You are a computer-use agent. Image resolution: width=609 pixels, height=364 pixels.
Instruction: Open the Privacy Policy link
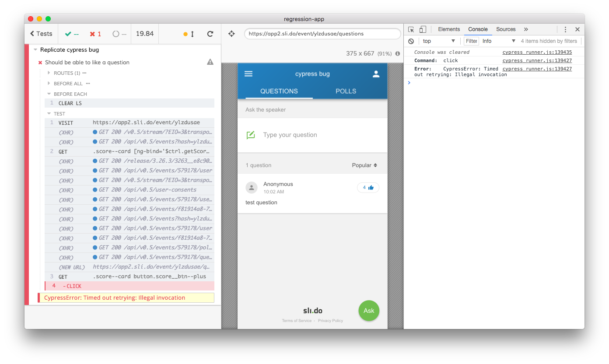(330, 320)
